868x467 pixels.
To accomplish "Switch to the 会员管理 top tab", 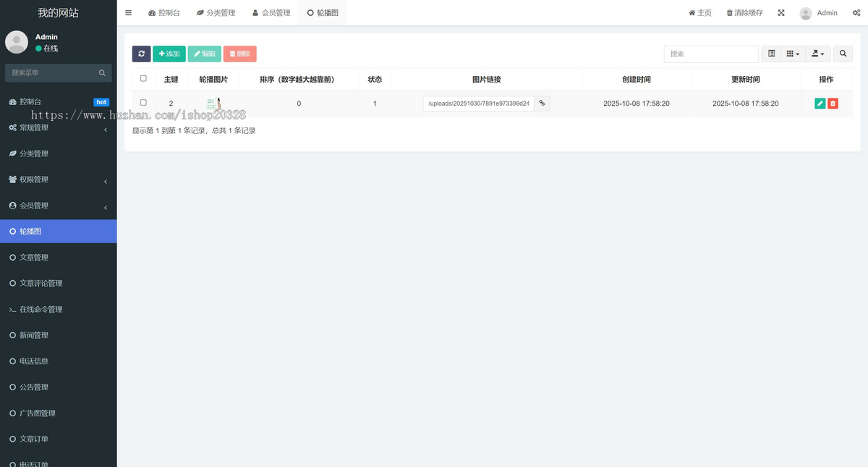I will click(x=271, y=13).
